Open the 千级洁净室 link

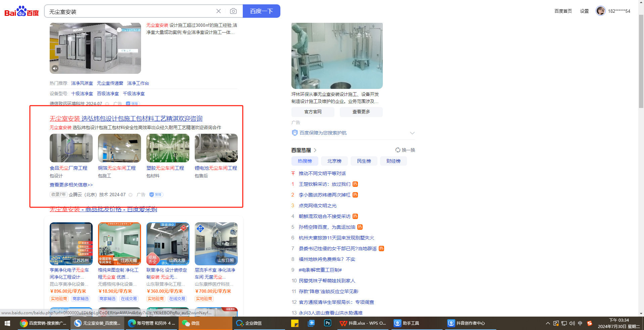pos(134,94)
